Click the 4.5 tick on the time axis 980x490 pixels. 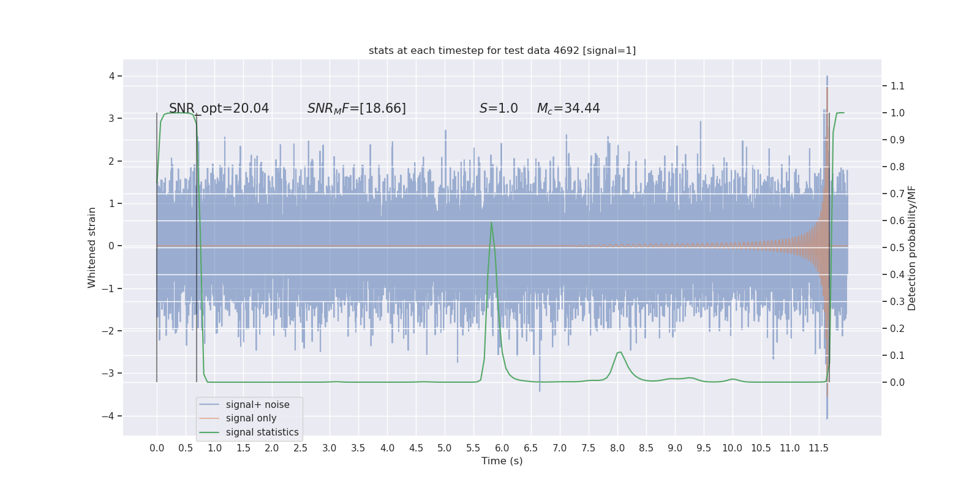click(416, 448)
